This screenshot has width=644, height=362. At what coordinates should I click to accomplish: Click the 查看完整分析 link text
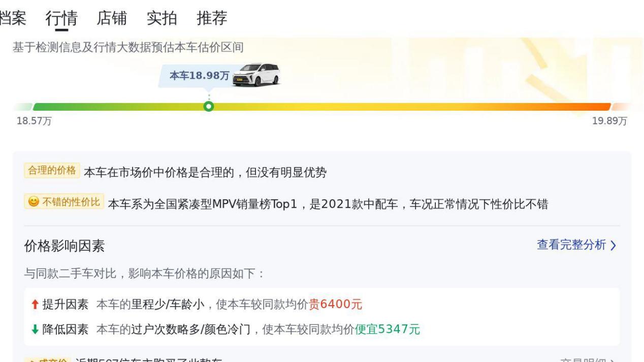(x=571, y=245)
